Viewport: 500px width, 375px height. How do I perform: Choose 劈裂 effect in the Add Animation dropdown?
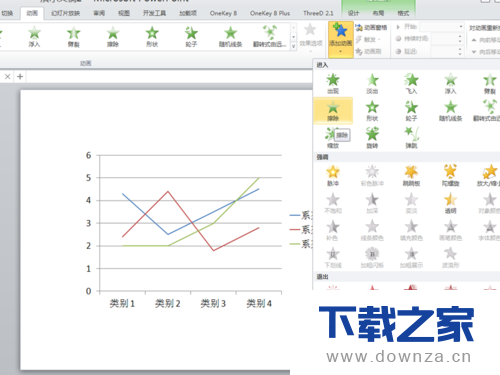489,84
